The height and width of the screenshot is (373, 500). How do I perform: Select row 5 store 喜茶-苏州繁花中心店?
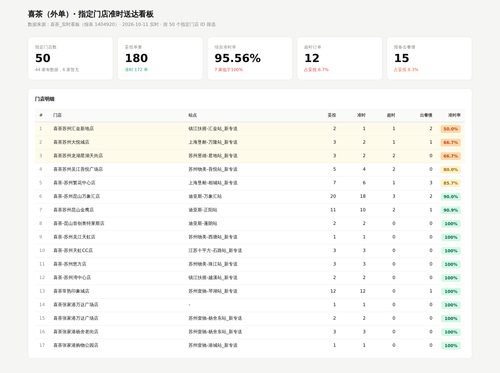74,183
